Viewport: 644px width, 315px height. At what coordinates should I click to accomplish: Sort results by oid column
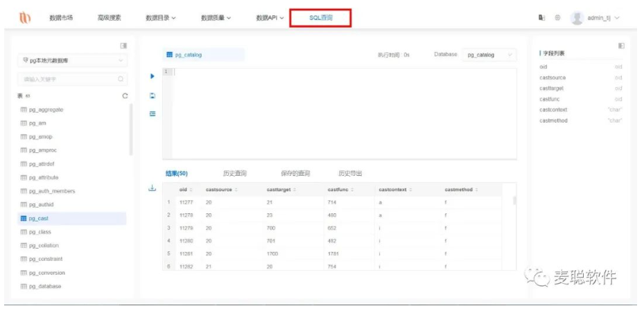click(184, 189)
